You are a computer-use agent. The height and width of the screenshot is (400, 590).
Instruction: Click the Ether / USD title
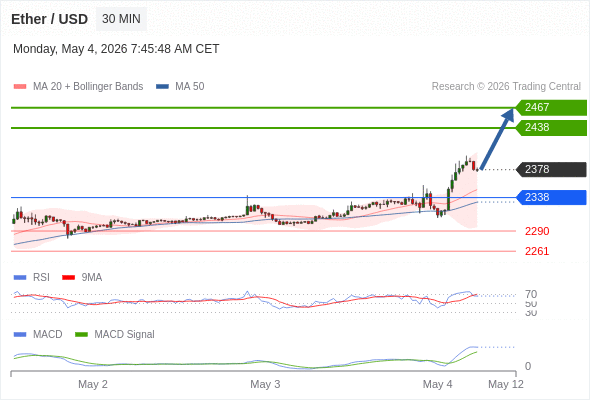click(49, 19)
